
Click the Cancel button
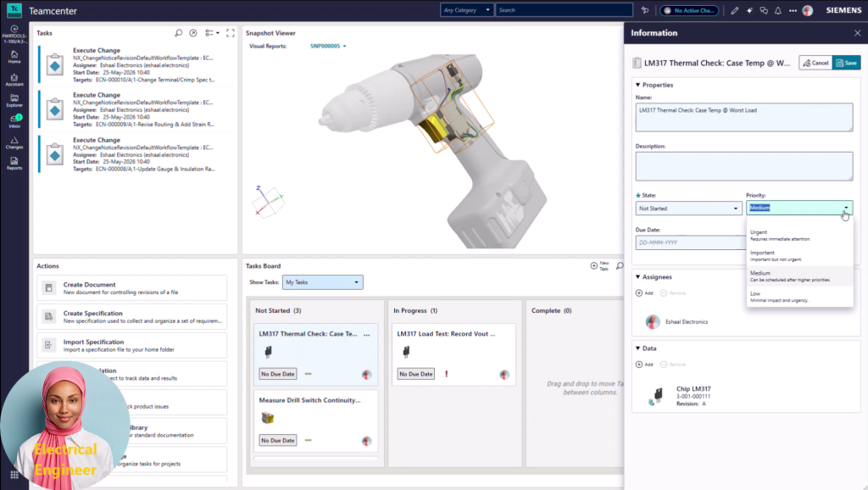point(815,63)
